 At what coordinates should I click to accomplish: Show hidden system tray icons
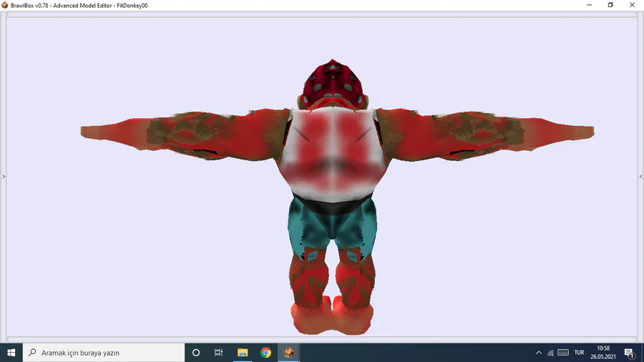539,353
